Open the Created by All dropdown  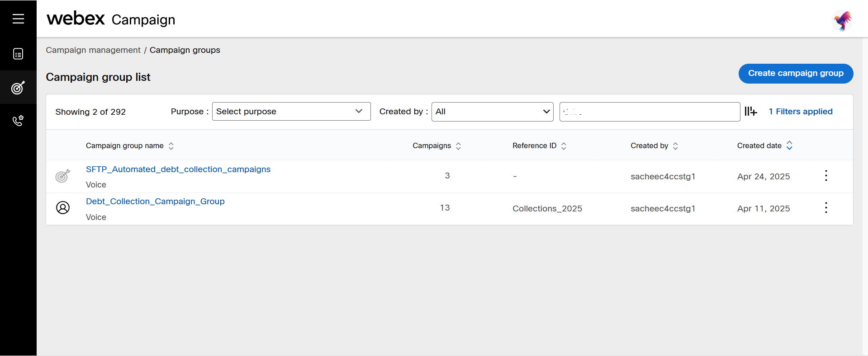493,112
